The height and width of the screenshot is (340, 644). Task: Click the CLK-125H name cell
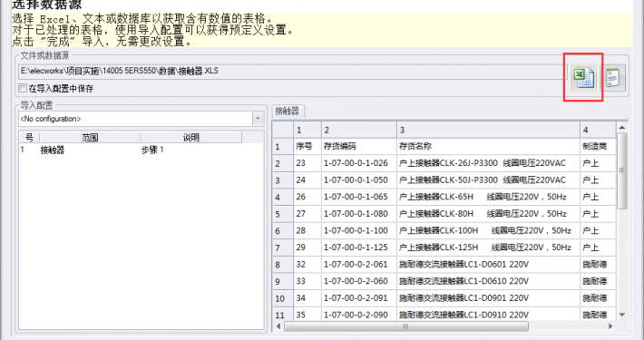(x=488, y=248)
